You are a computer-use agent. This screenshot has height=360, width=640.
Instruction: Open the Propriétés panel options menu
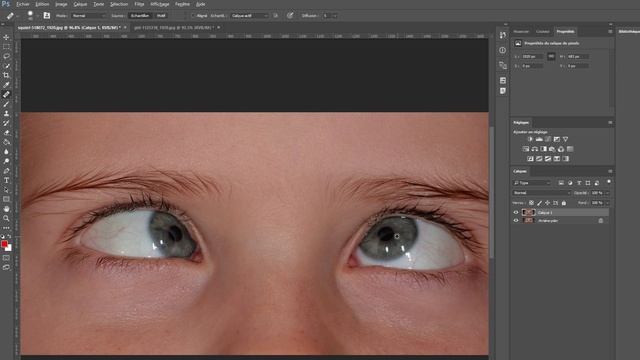pyautogui.click(x=610, y=31)
